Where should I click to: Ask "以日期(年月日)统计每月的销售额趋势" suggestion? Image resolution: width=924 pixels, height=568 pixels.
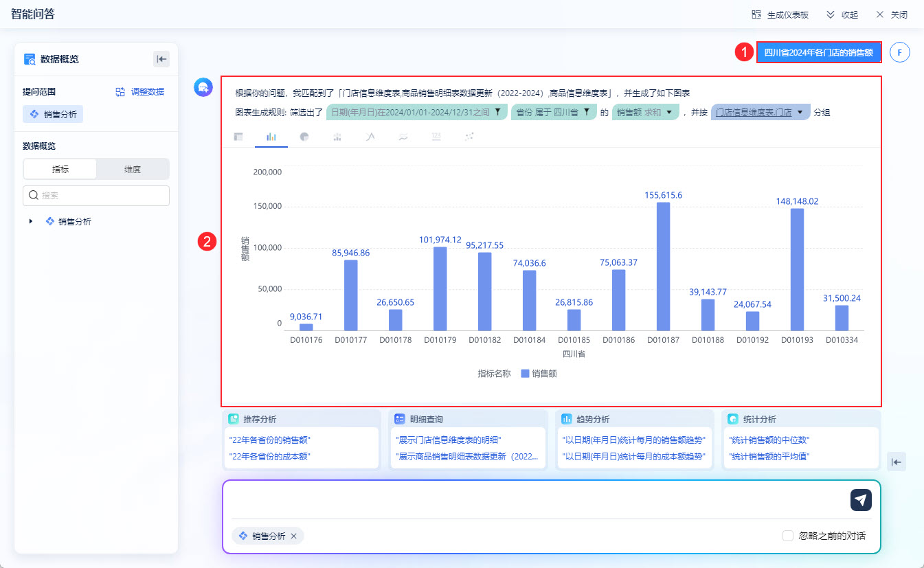click(634, 440)
